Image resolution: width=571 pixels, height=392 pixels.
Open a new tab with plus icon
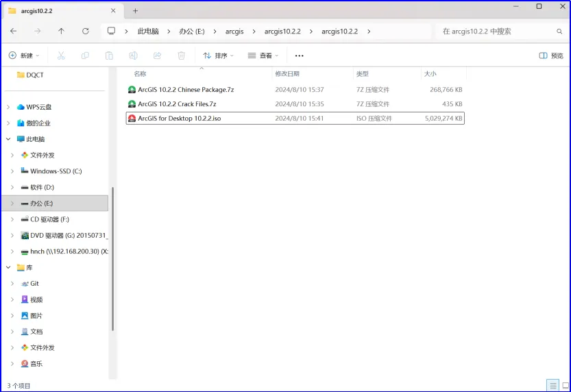[x=135, y=11]
